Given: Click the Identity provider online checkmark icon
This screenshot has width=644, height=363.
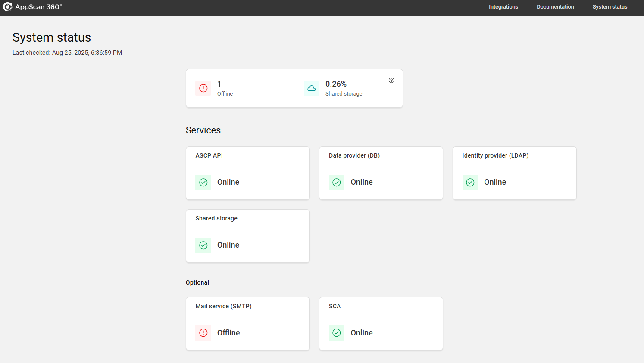Looking at the screenshot, I should 470,183.
